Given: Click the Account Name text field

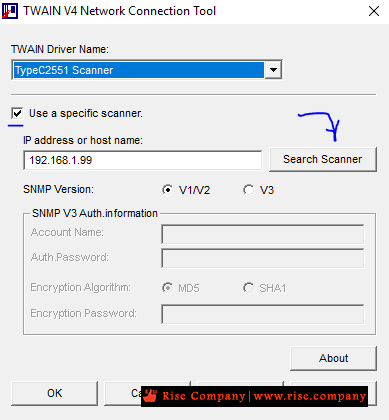Looking at the screenshot, I should [x=263, y=234].
